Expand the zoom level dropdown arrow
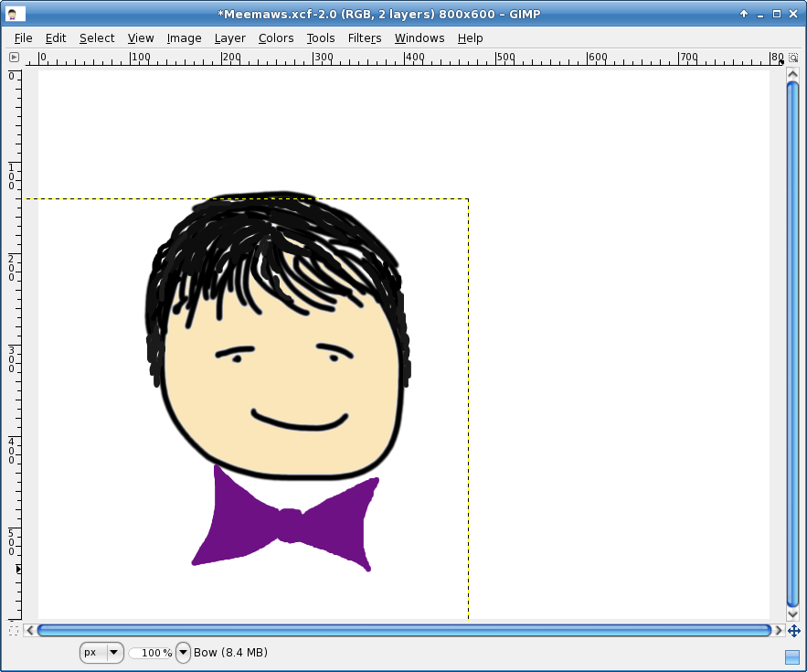This screenshot has width=807, height=672. [x=183, y=653]
